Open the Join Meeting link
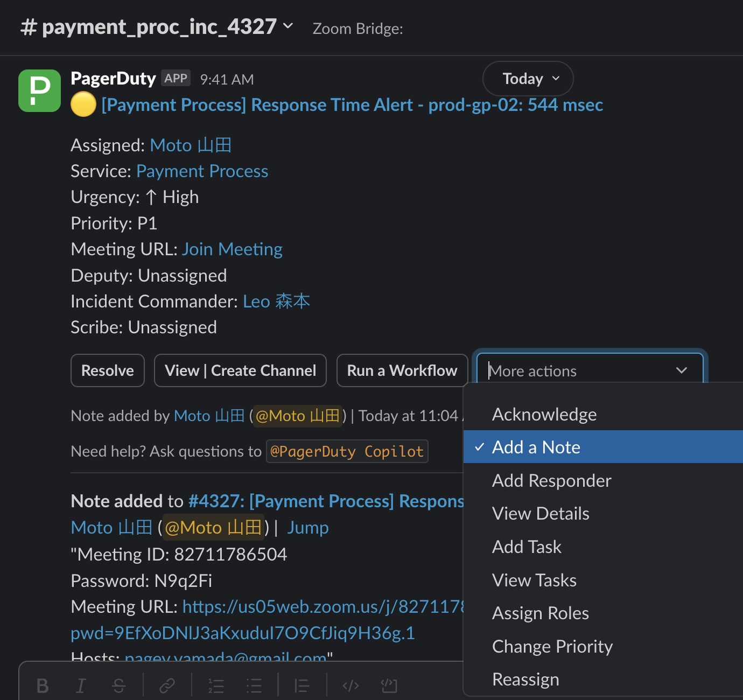The width and height of the screenshot is (743, 700). 232,249
